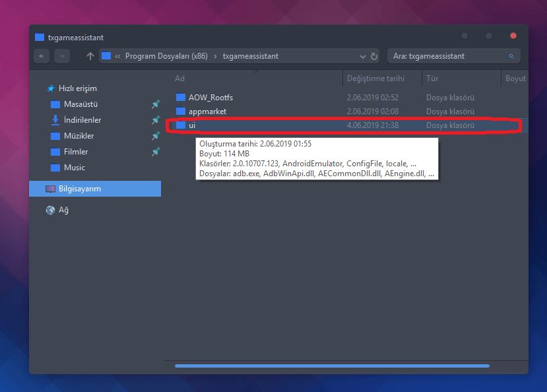Click the Ağ network globe icon
Viewport: 547px width, 392px height.
51,210
